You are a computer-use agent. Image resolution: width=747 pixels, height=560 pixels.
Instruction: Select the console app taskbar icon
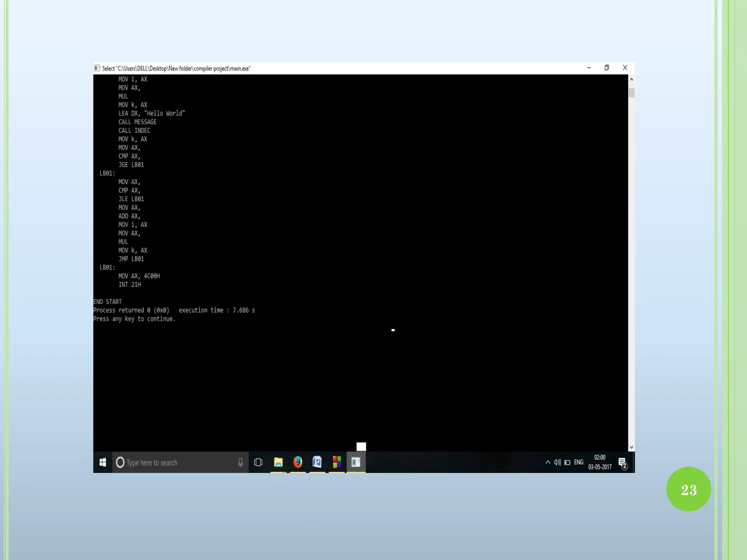pyautogui.click(x=356, y=462)
